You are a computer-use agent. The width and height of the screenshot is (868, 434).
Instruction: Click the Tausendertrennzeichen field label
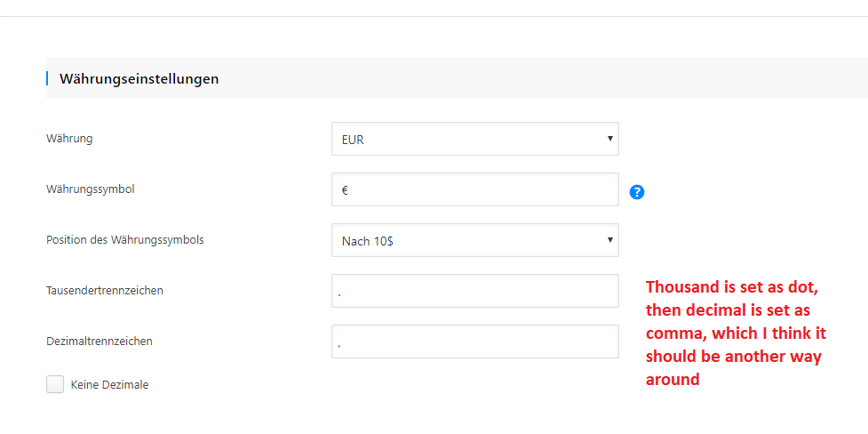coord(105,291)
